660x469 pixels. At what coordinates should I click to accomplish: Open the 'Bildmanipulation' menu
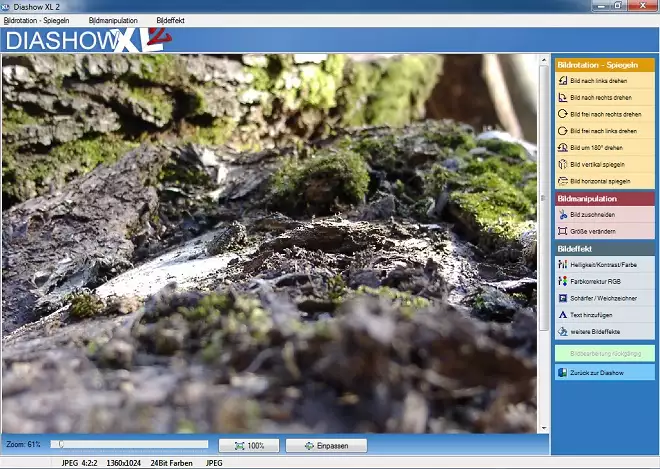click(113, 20)
